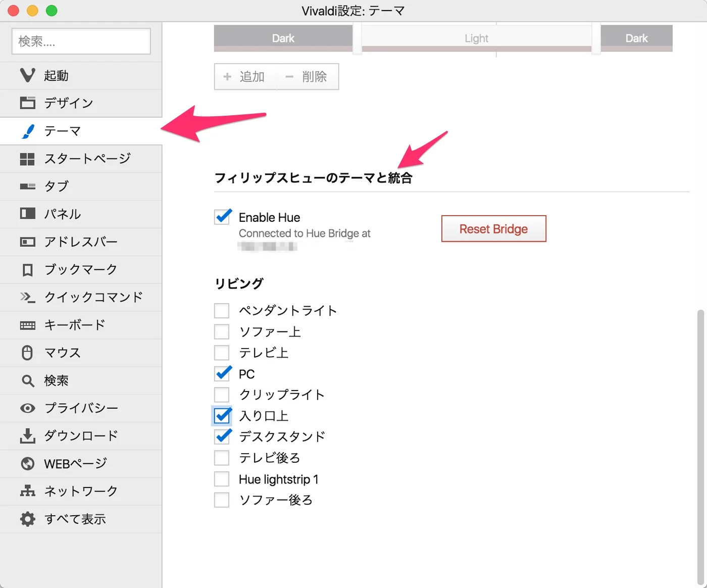Open the スタートページ settings section
707x588 pixels.
point(81,159)
